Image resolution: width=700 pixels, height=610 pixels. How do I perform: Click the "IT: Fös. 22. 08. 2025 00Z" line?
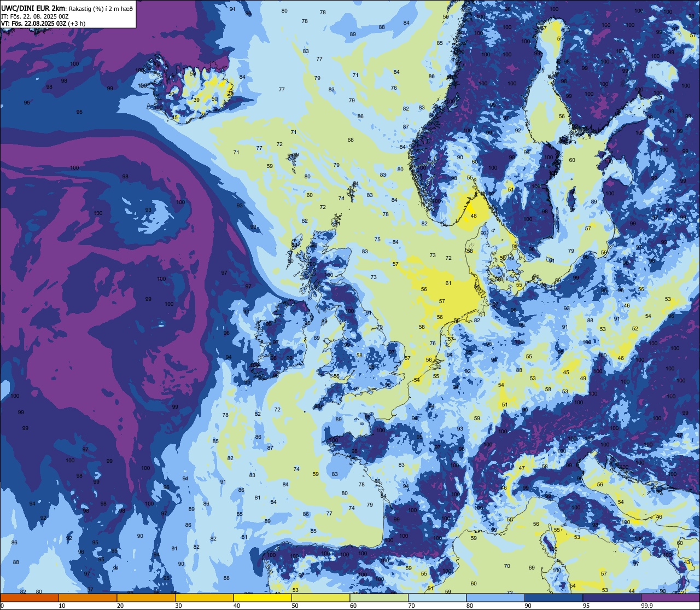point(35,16)
